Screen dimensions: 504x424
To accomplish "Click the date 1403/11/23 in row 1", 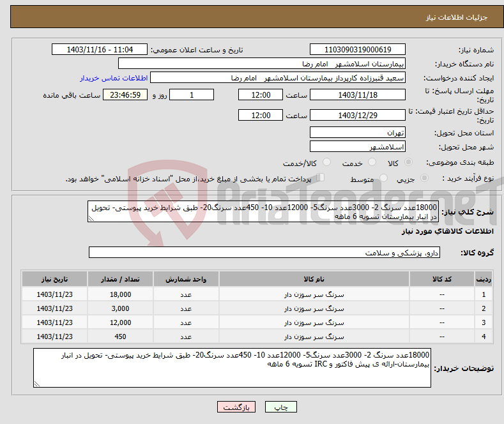I will 55,294.
